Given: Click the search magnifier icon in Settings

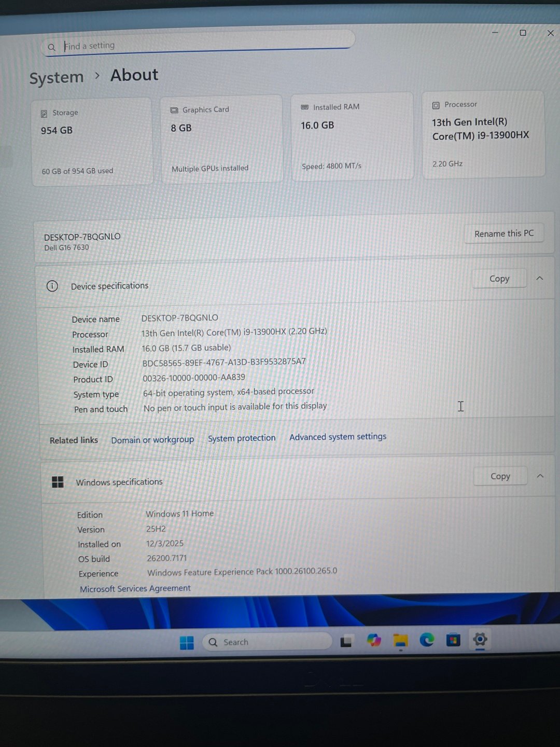Looking at the screenshot, I should click(51, 47).
